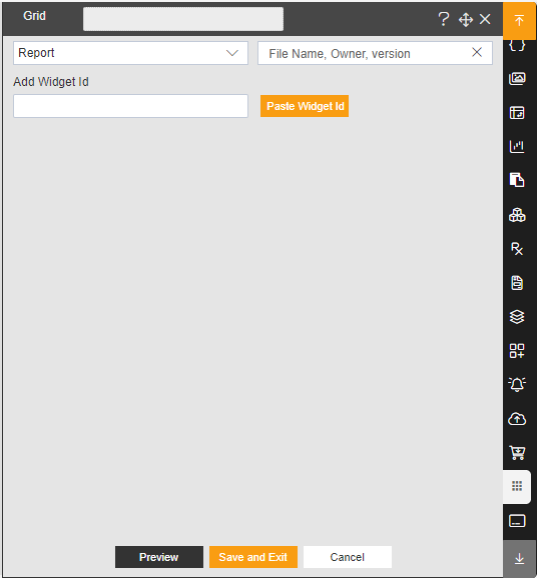Select the three cubes icon
Image resolution: width=537 pixels, height=578 pixels.
(517, 215)
